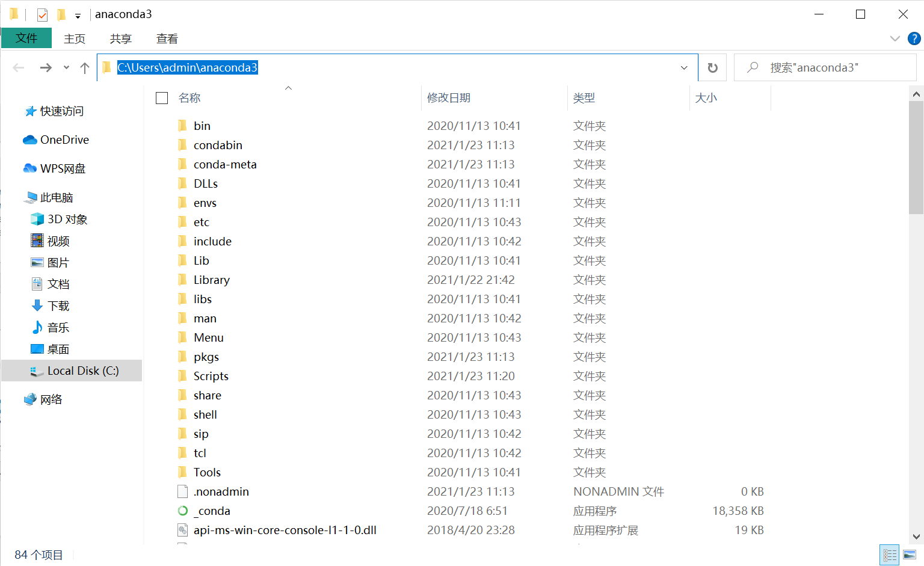Click the Scripts folder icon
The height and width of the screenshot is (566, 924).
point(182,376)
